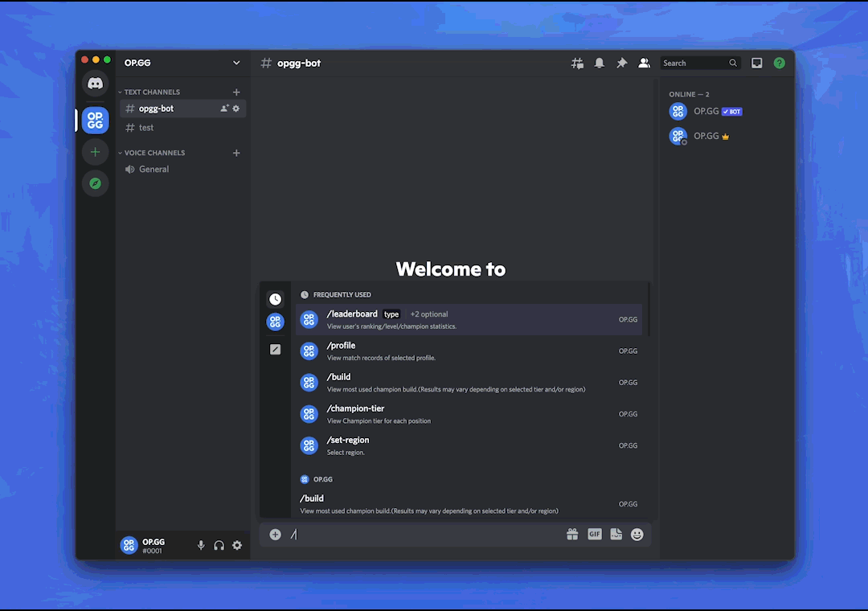Open the opgg-bot channel settings gear
This screenshot has width=868, height=611.
coord(236,109)
